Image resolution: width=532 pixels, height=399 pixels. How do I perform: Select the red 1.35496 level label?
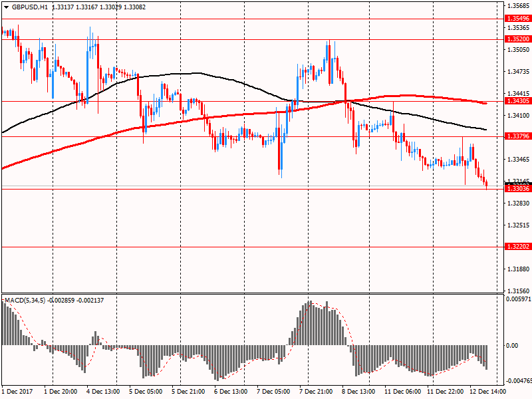click(x=518, y=19)
